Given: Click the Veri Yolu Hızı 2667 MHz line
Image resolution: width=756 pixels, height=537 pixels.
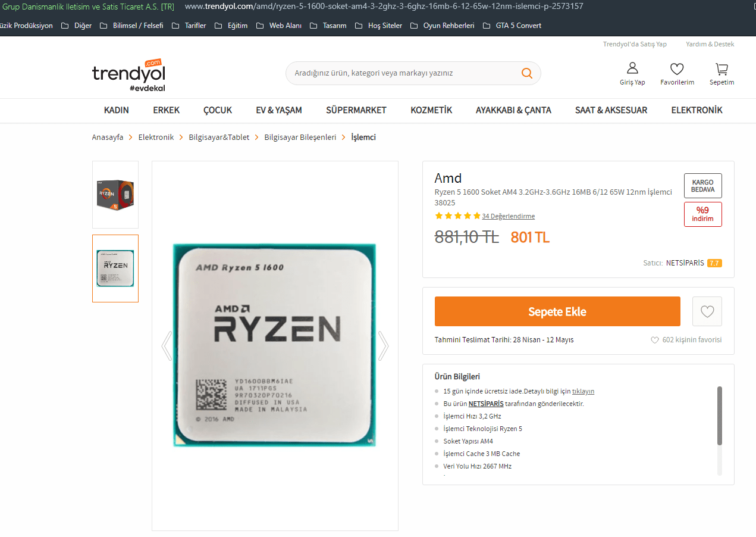Looking at the screenshot, I should (x=478, y=466).
